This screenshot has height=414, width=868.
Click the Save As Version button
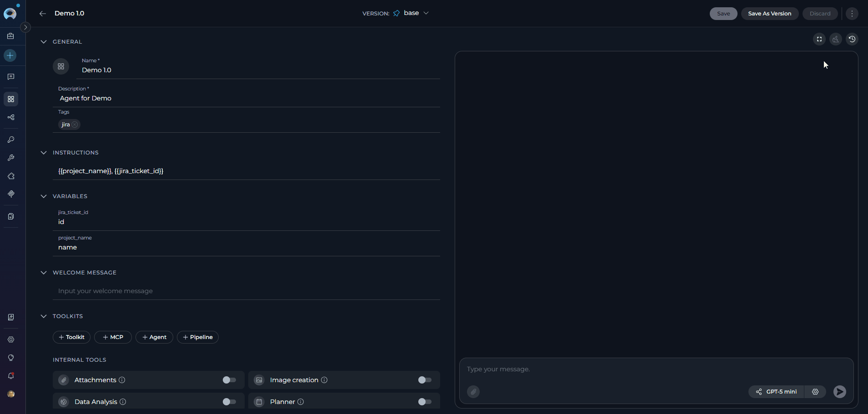click(770, 14)
